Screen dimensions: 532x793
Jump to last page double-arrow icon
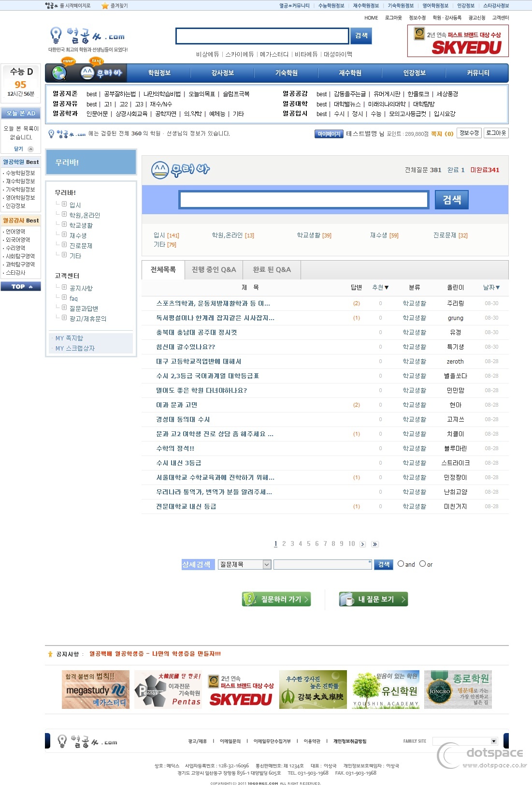tap(375, 544)
